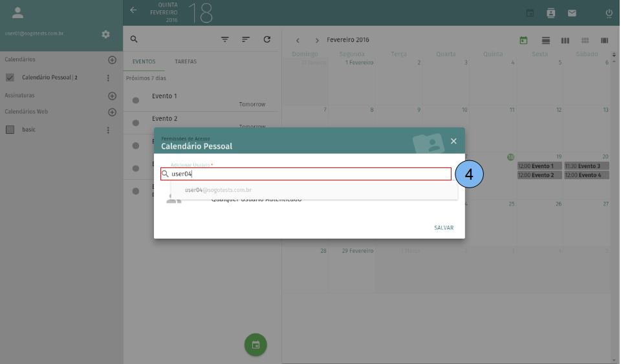Switch to the TAREFAS tab
The width and height of the screenshot is (621, 364).
tap(186, 62)
